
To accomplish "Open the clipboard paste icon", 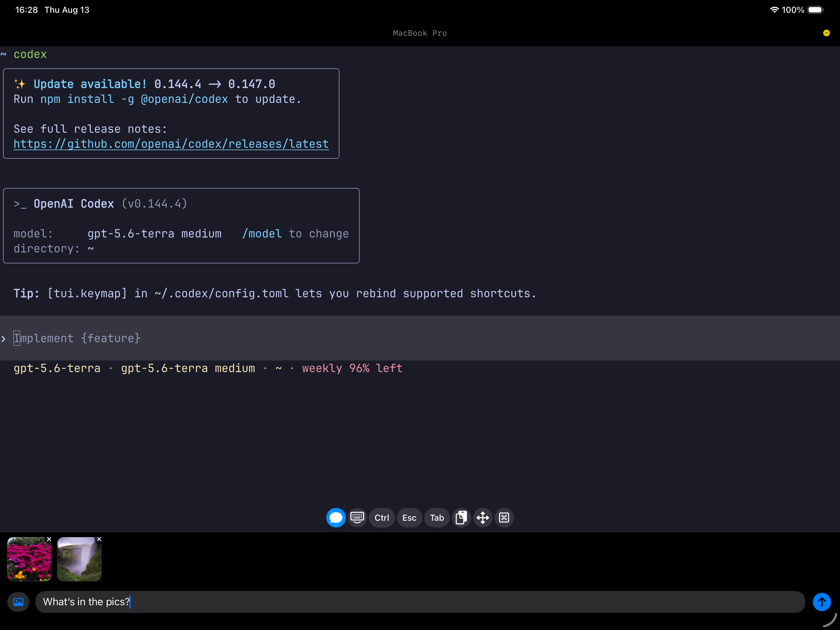I will (x=461, y=518).
